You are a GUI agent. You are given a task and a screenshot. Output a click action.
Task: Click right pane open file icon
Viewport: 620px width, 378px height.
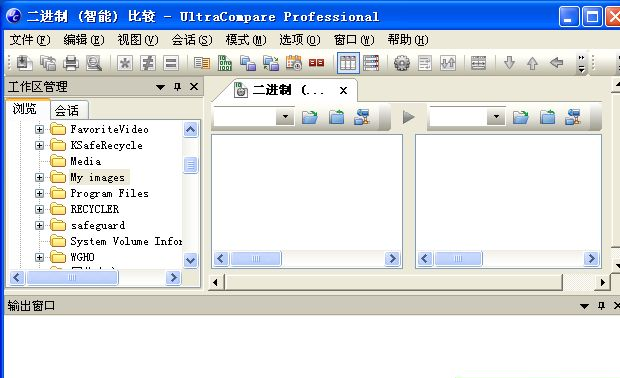click(x=520, y=117)
